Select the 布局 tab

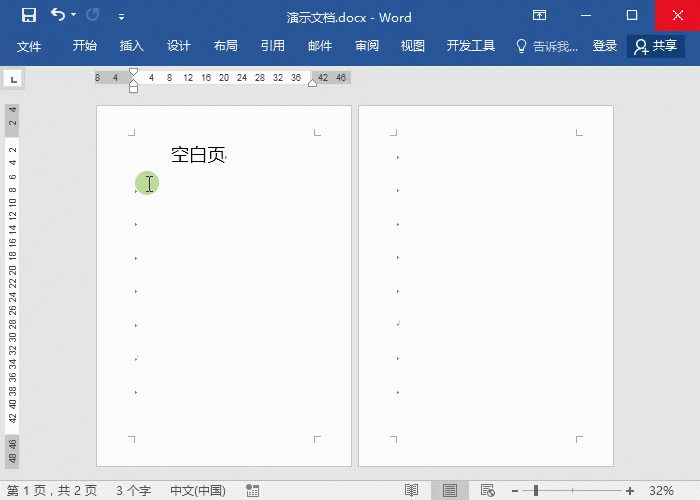pyautogui.click(x=225, y=46)
